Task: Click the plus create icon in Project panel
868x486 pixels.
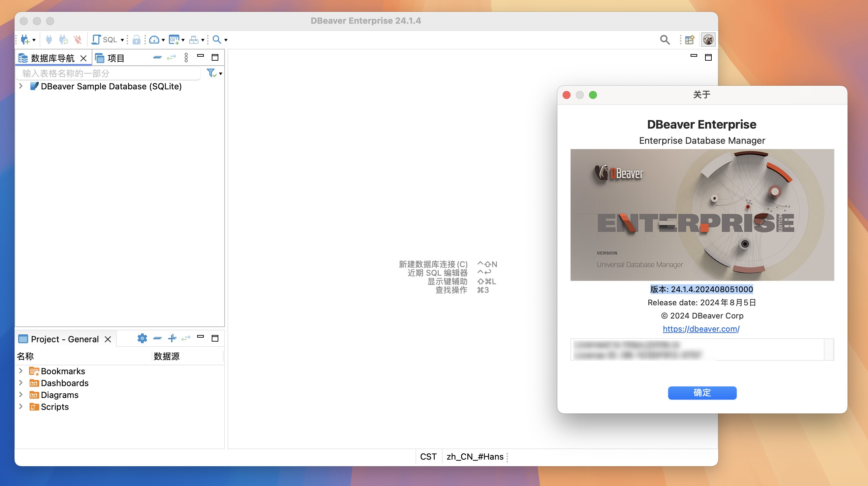Action: click(172, 338)
